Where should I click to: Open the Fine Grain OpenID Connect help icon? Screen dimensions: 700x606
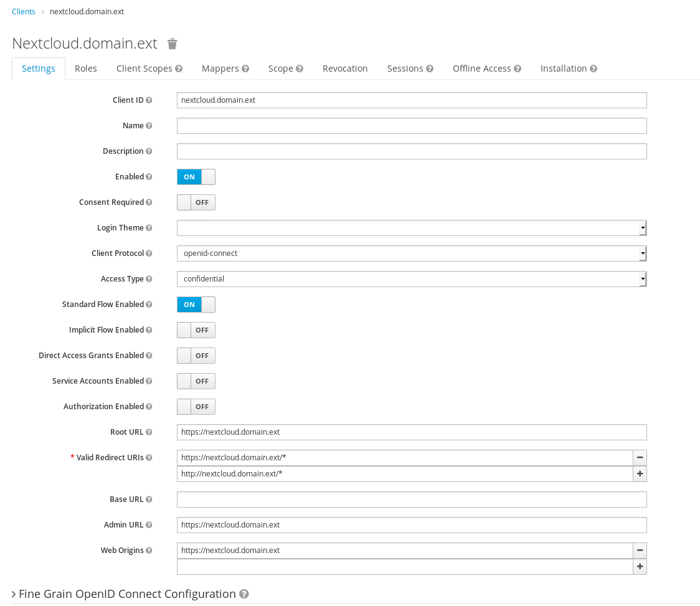click(244, 594)
